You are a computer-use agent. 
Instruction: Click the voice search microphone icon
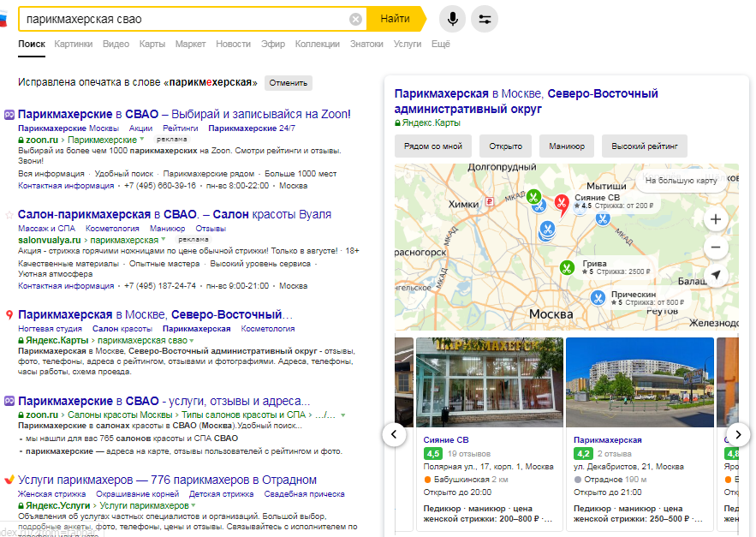[x=452, y=19]
